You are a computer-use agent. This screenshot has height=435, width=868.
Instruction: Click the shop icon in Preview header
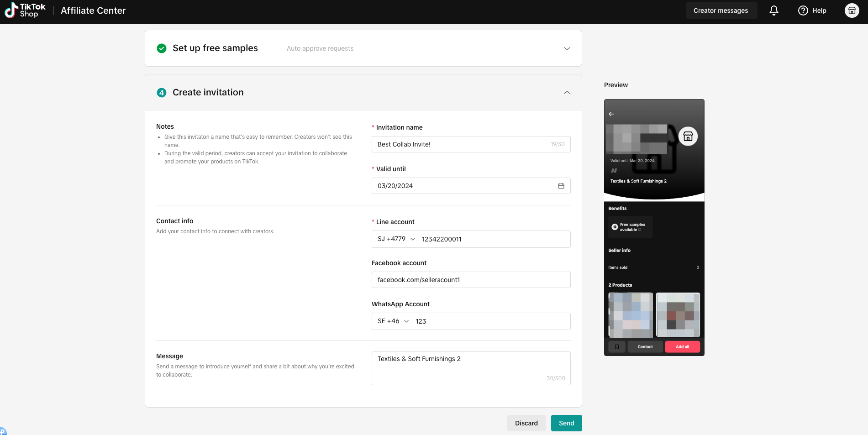coord(688,136)
